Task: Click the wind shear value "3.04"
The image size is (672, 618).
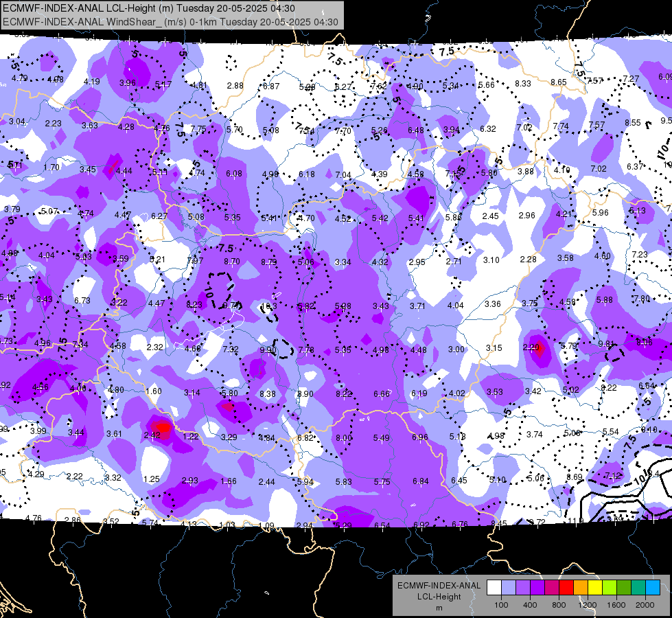Action: click(17, 122)
